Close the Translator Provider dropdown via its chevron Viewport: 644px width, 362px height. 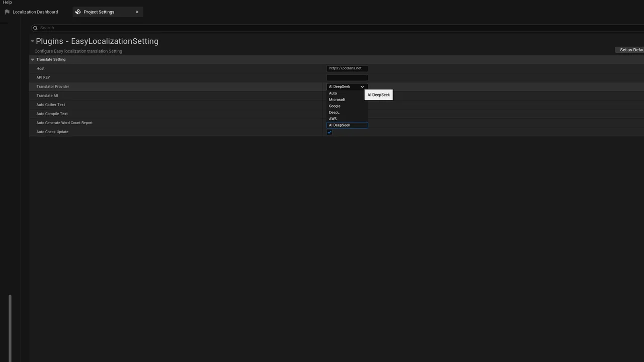coord(362,86)
